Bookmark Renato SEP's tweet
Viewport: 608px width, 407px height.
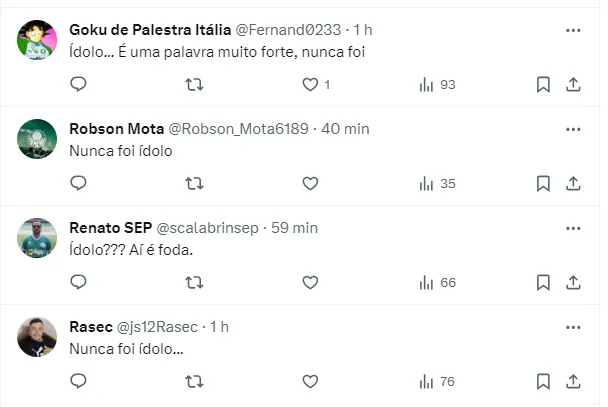click(543, 283)
